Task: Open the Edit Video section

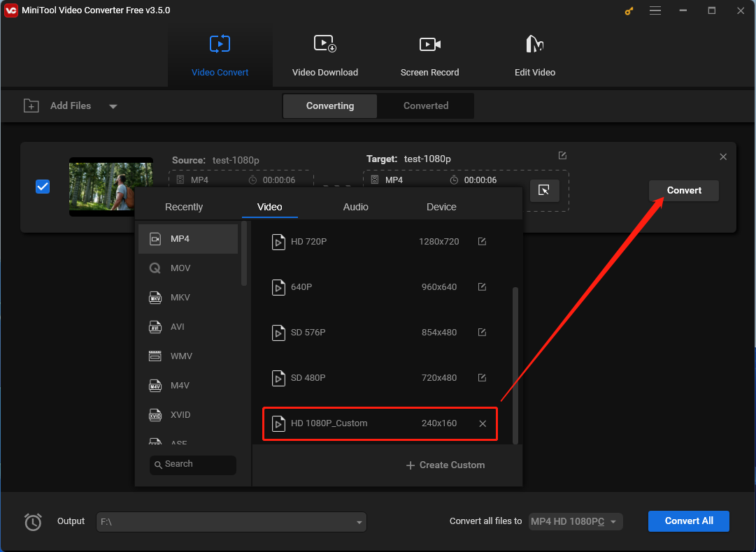Action: click(x=535, y=55)
